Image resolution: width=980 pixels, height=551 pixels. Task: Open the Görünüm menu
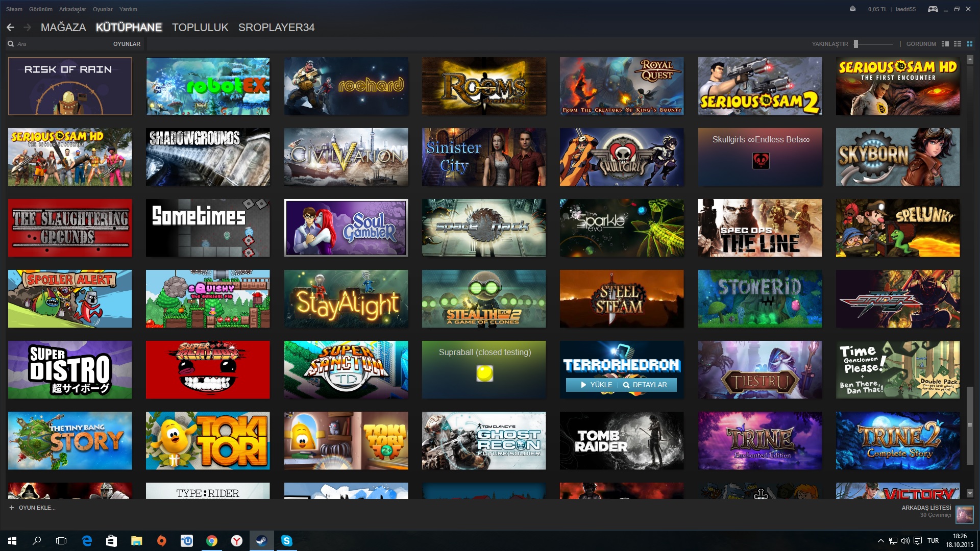point(41,9)
